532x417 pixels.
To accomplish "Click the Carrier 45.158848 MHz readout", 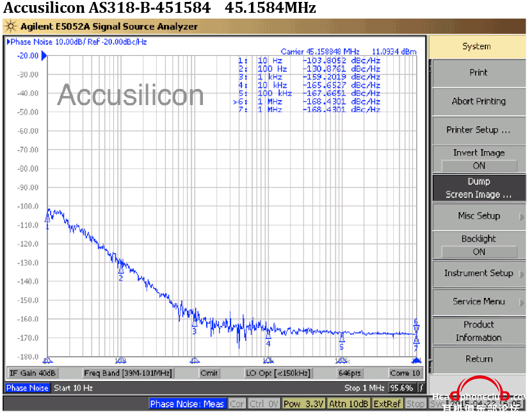I will (320, 52).
